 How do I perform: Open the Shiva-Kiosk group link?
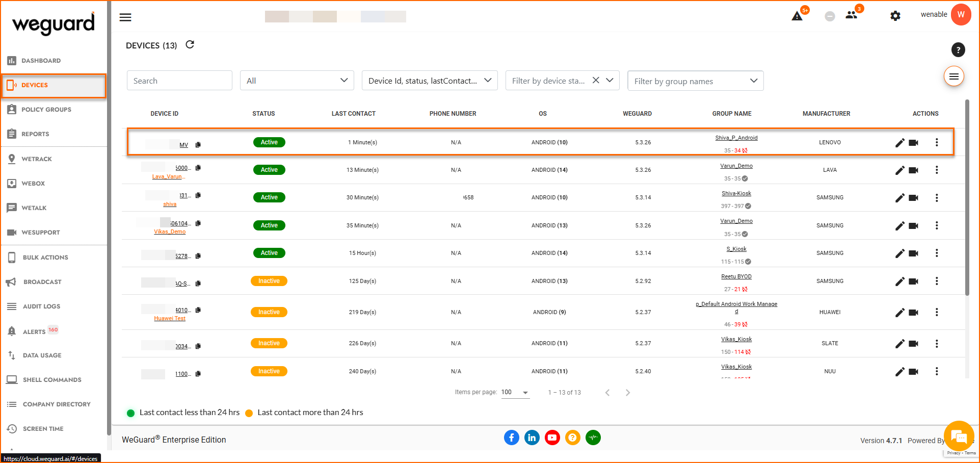pos(736,193)
